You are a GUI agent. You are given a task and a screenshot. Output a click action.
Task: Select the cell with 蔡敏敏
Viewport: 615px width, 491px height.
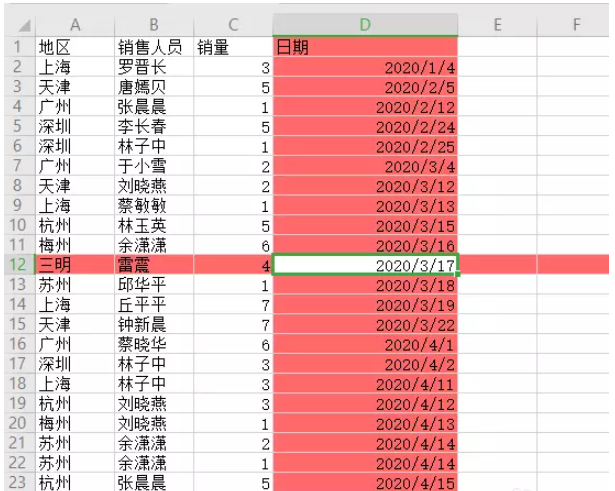tap(154, 205)
